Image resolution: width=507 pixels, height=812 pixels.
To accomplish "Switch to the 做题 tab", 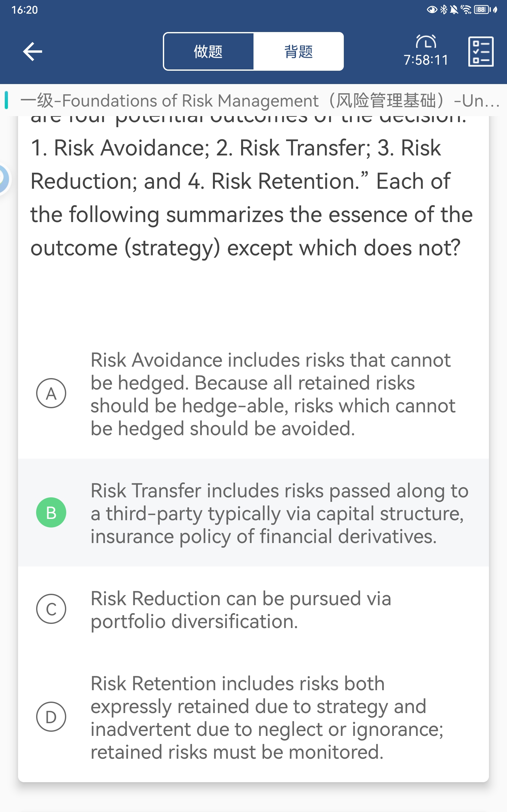I will click(x=208, y=52).
